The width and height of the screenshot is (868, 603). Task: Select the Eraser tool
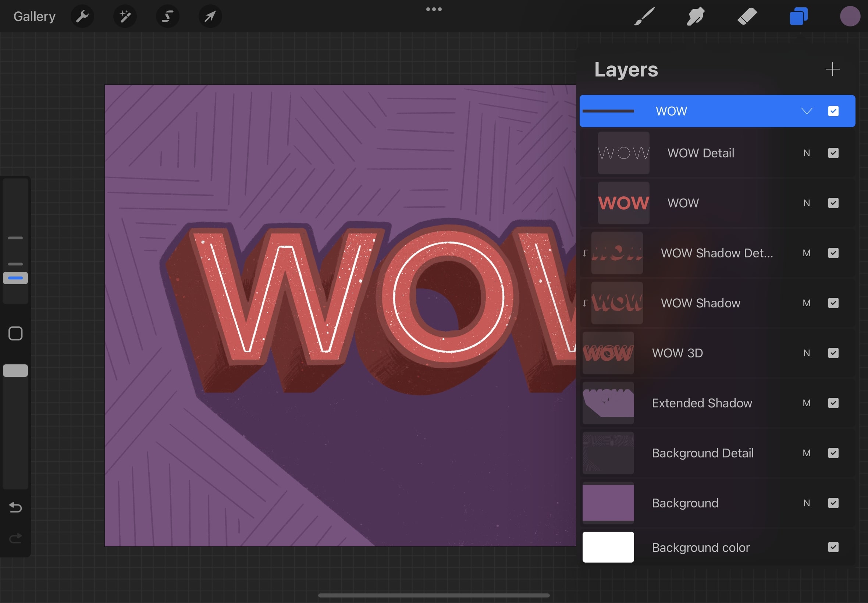pos(747,16)
